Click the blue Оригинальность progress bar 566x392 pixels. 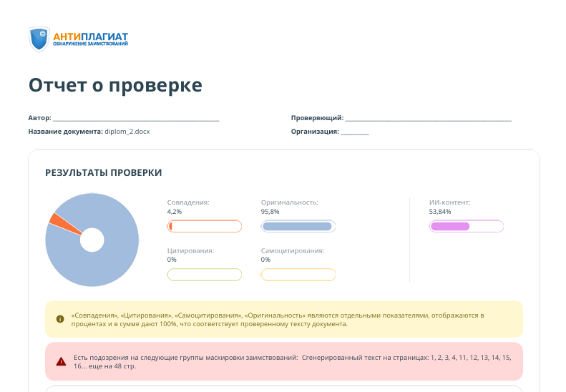(x=298, y=226)
